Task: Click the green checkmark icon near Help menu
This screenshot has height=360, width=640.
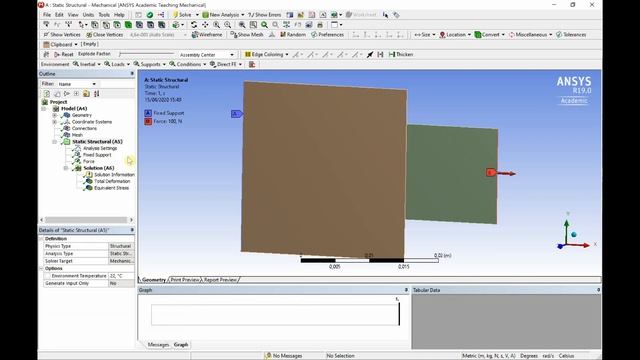Action: pos(150,15)
